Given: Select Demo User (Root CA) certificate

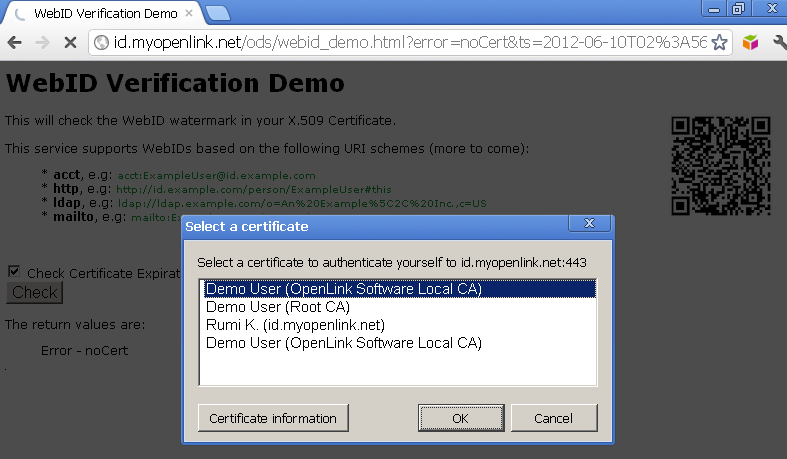Looking at the screenshot, I should click(x=277, y=307).
